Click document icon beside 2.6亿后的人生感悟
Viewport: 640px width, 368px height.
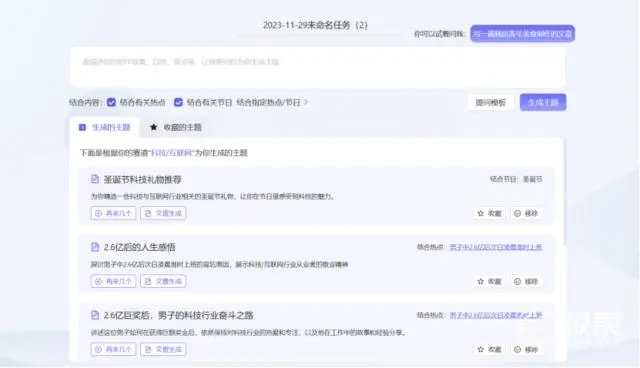click(95, 247)
